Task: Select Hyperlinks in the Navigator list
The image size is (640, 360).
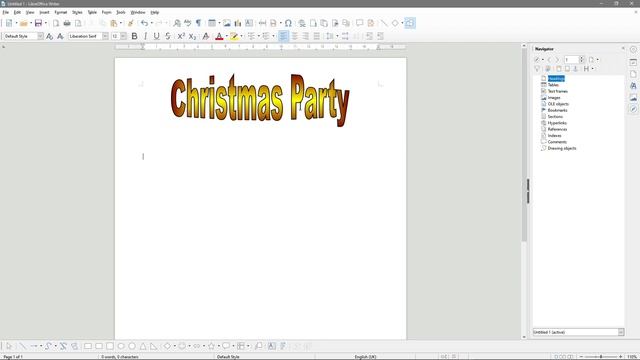Action: tap(557, 123)
